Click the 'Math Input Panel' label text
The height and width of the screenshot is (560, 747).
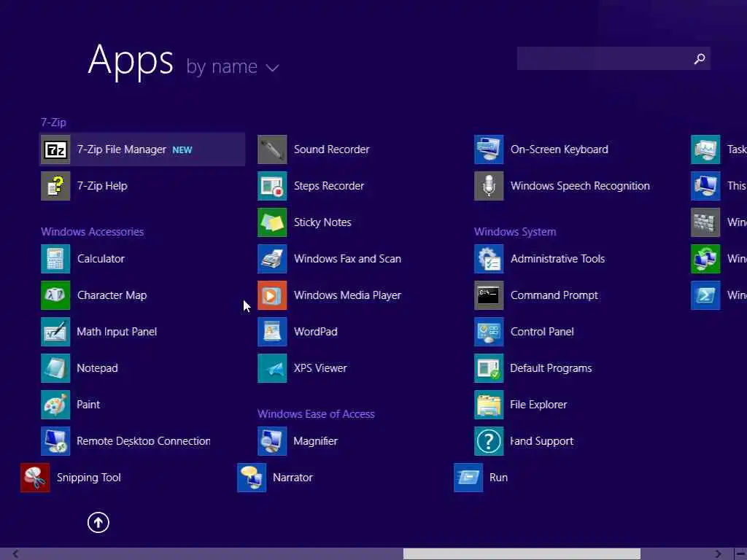[117, 332]
